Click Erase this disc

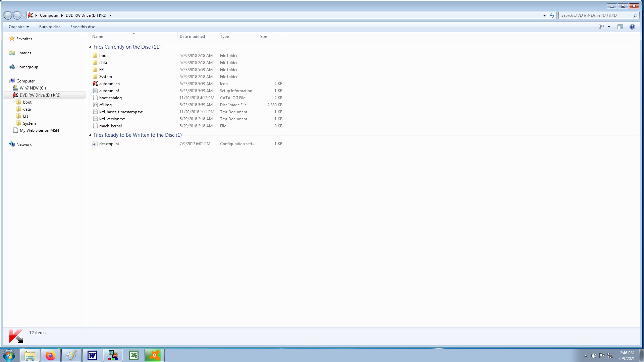[83, 27]
